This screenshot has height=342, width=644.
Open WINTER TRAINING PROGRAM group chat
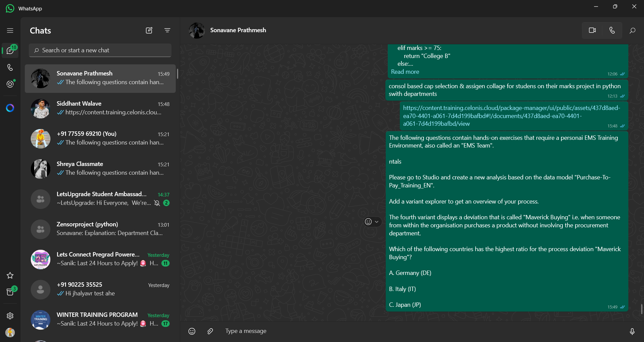coord(100,320)
